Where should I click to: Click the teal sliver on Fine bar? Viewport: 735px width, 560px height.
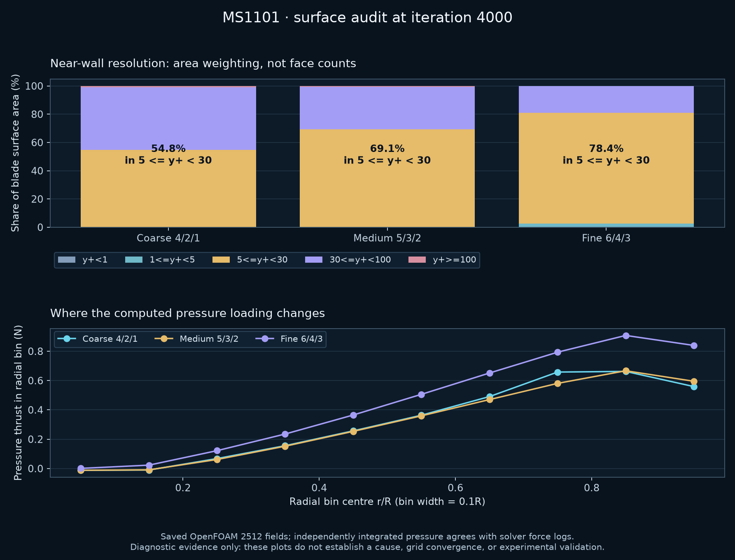pyautogui.click(x=606, y=225)
